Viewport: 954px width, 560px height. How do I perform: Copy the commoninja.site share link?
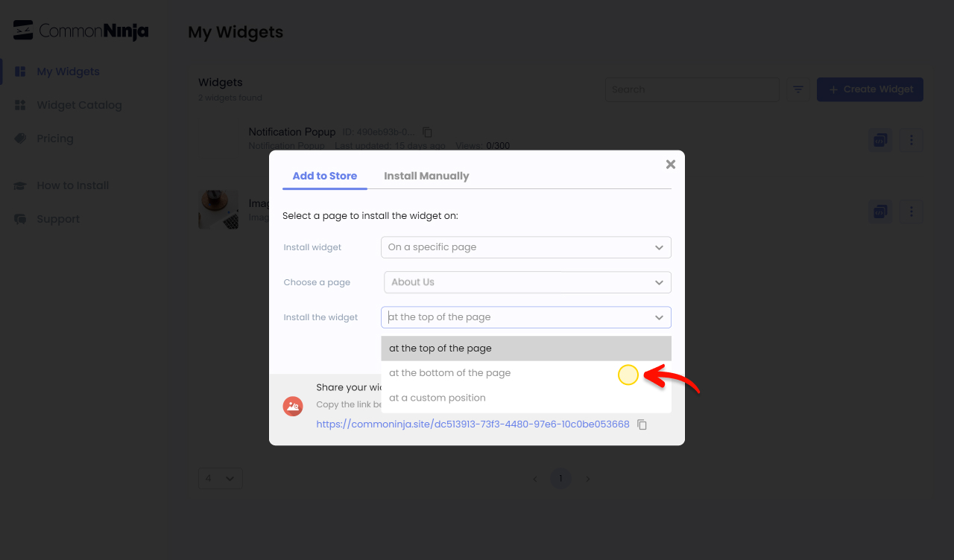pos(642,424)
